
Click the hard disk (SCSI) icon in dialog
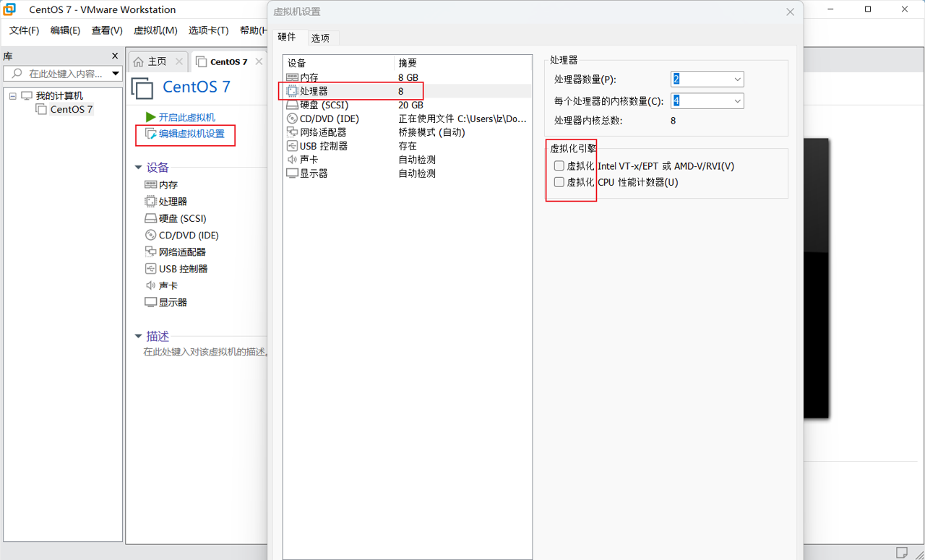pyautogui.click(x=292, y=105)
